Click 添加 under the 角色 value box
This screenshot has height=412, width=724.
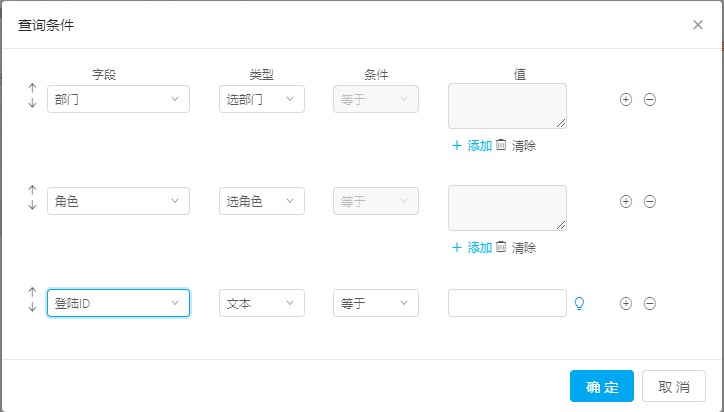pyautogui.click(x=472, y=248)
